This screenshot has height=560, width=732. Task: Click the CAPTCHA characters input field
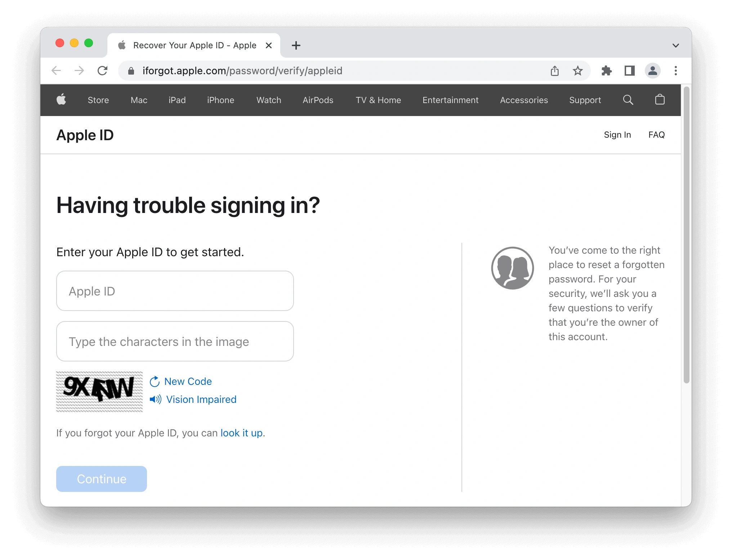175,341
